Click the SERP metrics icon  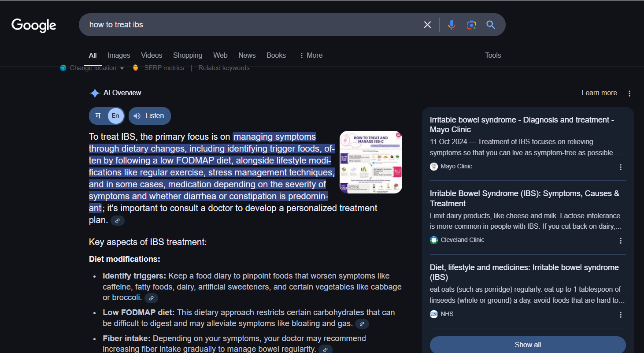click(x=135, y=68)
